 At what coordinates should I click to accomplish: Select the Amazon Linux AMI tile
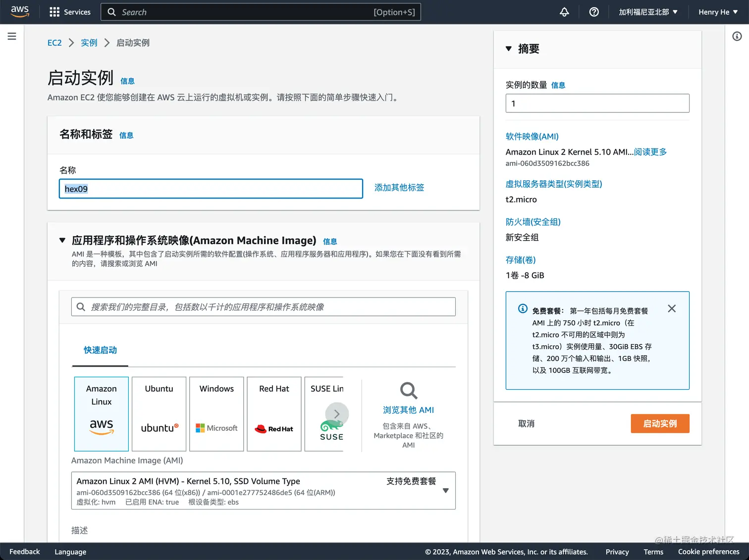pos(102,414)
